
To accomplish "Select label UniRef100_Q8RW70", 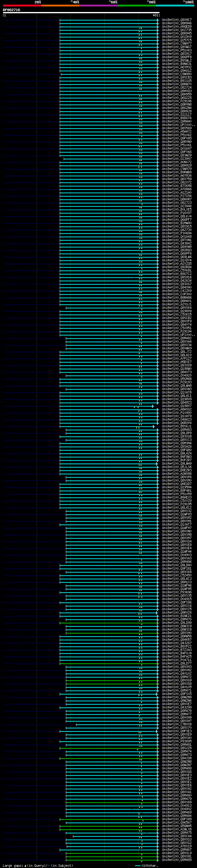I will coord(177,84).
